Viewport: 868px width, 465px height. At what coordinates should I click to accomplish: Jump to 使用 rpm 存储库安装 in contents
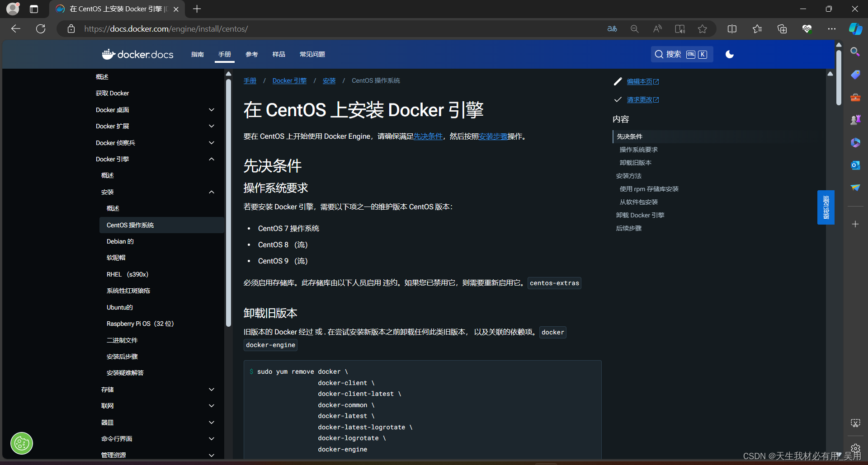pos(649,189)
